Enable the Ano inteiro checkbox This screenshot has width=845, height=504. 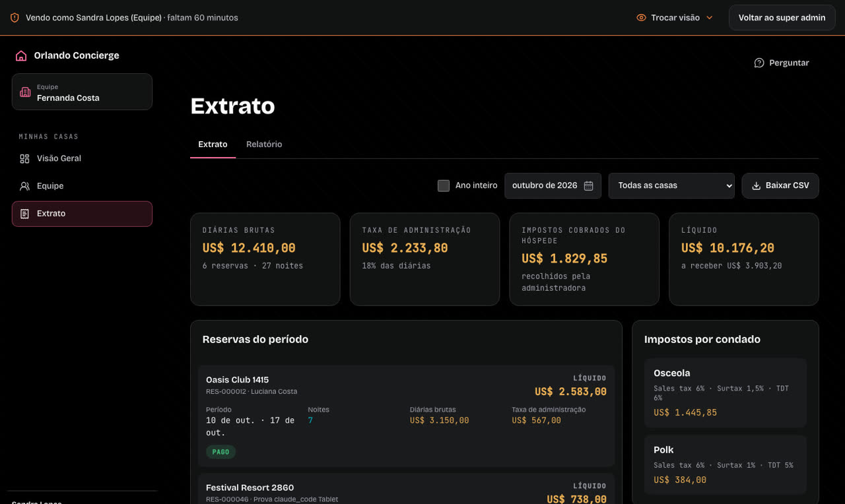[444, 186]
